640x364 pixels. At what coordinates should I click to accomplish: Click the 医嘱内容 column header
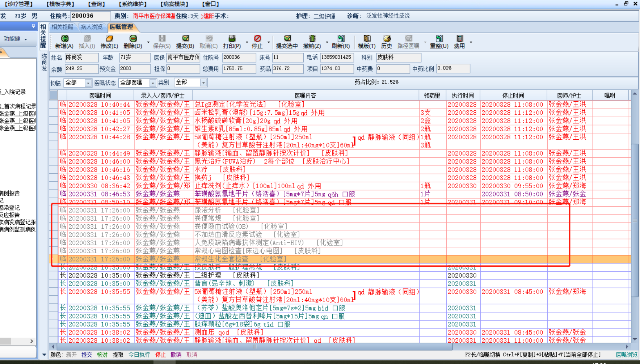tap(305, 96)
